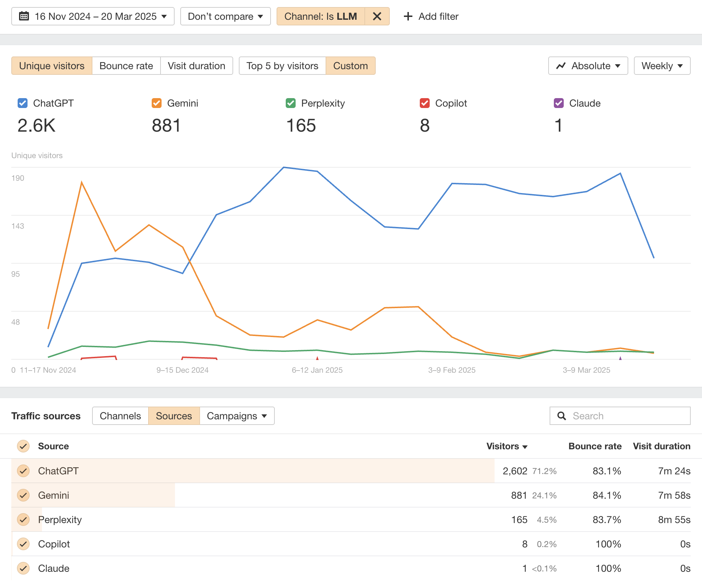
Task: Toggle the Perplexity series checkbox
Action: (290, 103)
